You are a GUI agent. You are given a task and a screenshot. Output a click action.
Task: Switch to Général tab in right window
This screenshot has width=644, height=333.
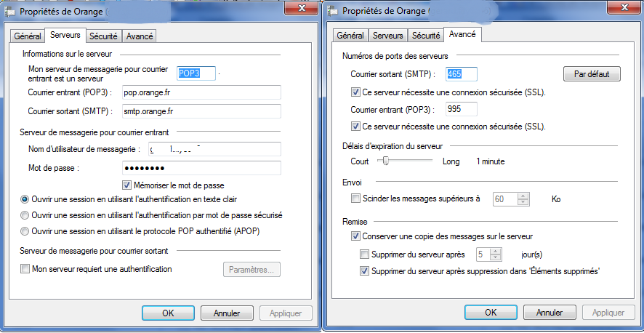[350, 36]
